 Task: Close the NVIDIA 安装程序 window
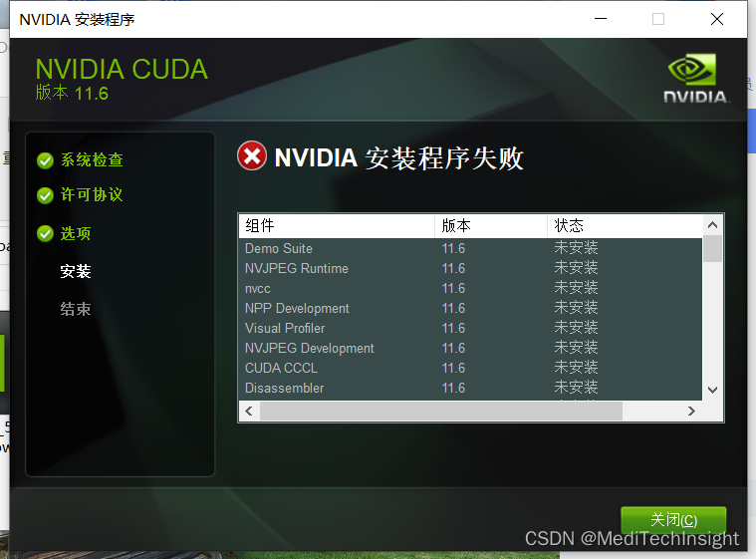pyautogui.click(x=717, y=19)
